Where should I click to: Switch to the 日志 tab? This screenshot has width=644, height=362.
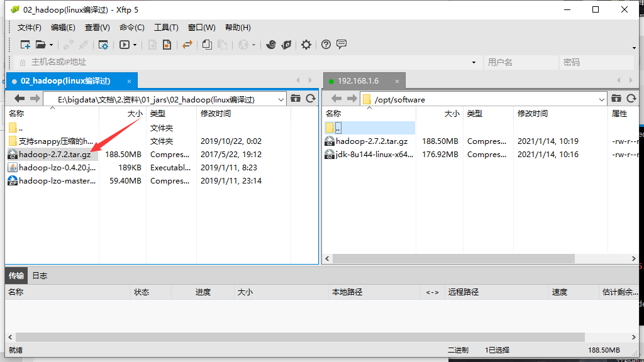(x=40, y=275)
